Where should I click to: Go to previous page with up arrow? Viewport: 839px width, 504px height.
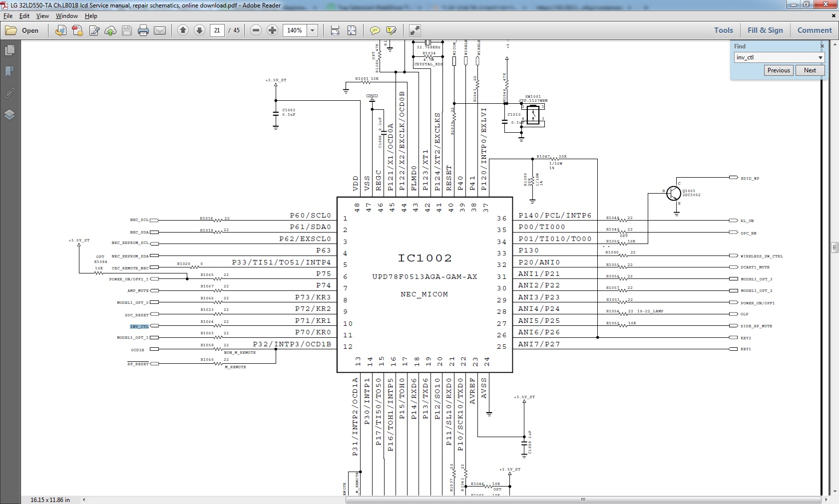pyautogui.click(x=183, y=30)
